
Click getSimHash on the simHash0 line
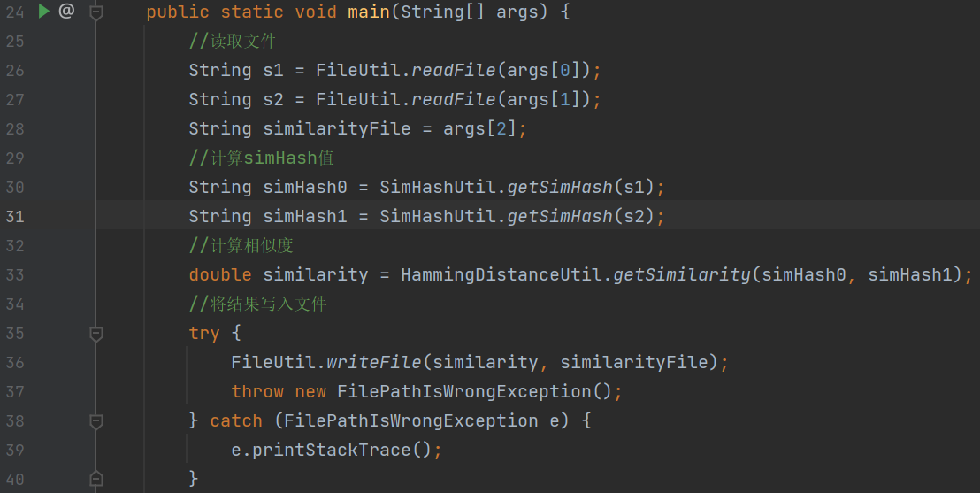560,188
